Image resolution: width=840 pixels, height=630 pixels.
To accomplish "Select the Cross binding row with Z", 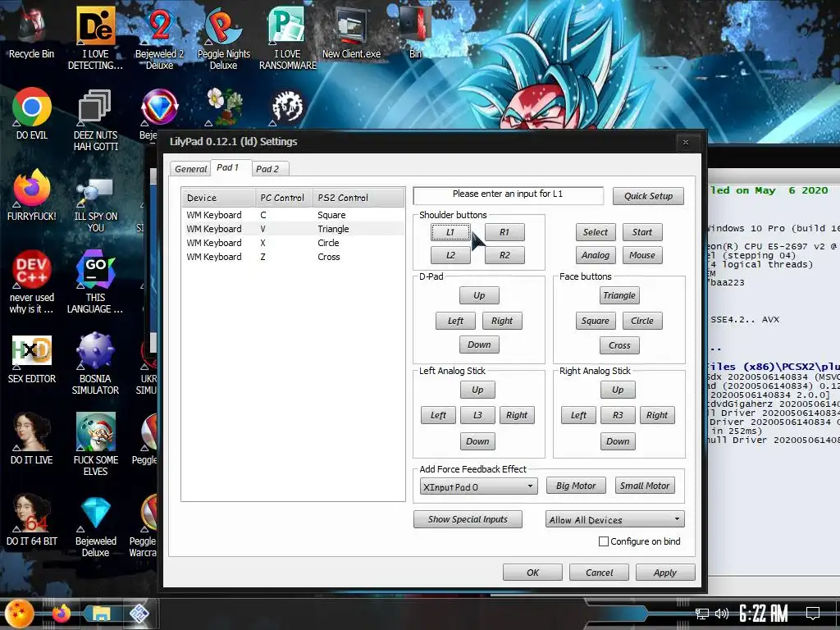I will click(x=293, y=257).
